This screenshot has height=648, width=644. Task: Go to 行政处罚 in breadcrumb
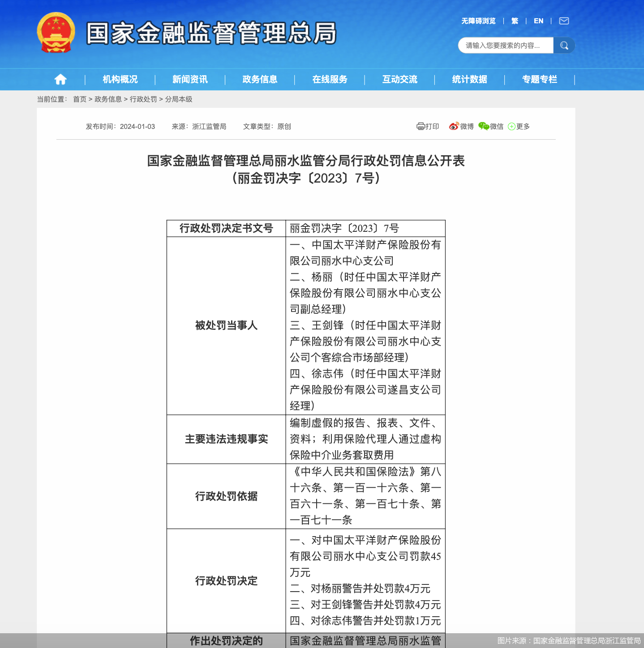coord(143,99)
